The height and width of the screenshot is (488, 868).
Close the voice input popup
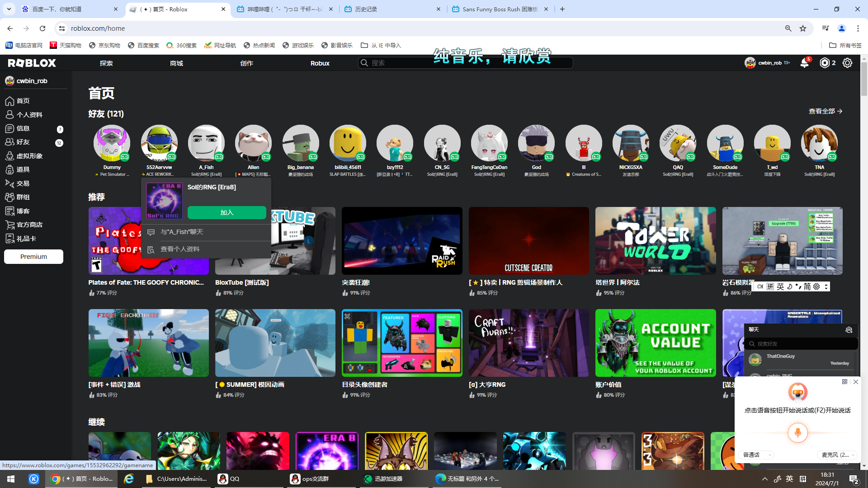tap(856, 382)
